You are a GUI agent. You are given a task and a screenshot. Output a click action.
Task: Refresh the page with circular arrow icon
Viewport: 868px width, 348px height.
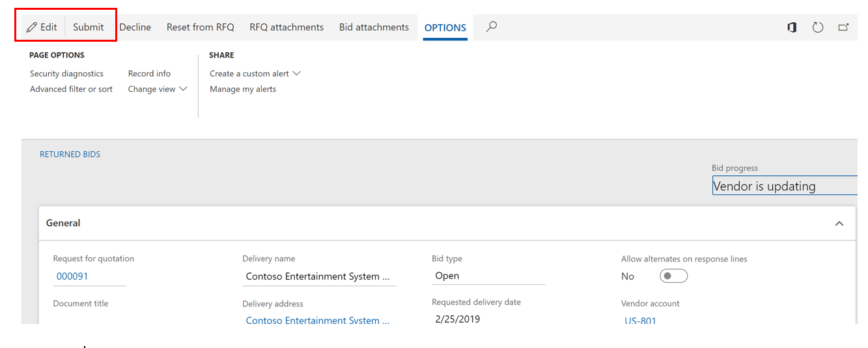pos(818,27)
